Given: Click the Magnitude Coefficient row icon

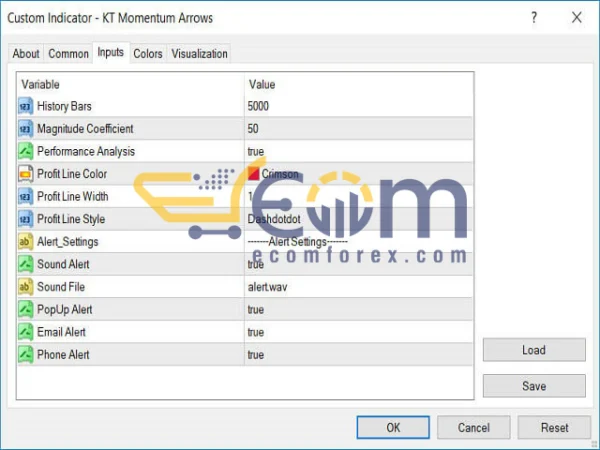Looking at the screenshot, I should 25,129.
